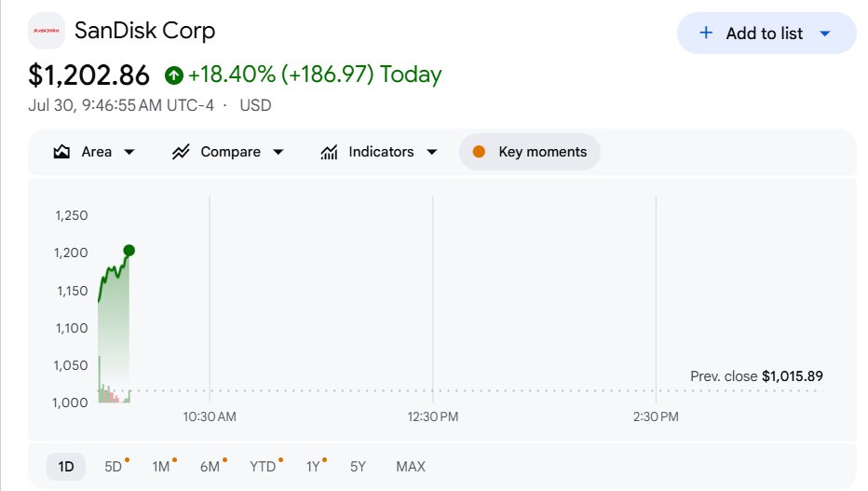This screenshot has width=868, height=491.
Task: Expand the Area chart type dropdown
Action: click(x=129, y=152)
